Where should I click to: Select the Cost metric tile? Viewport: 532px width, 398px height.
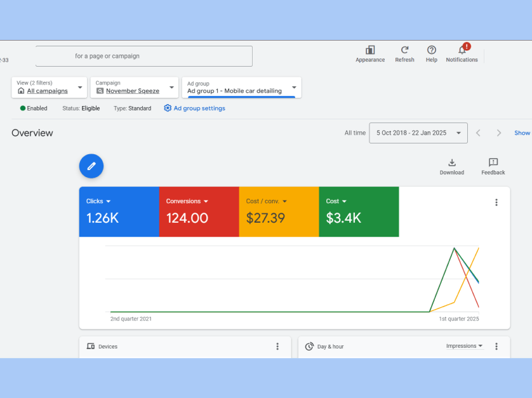click(359, 211)
